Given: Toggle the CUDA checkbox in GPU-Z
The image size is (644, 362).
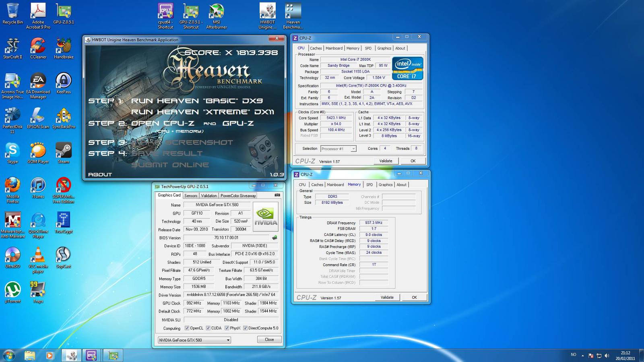Looking at the screenshot, I should [208, 328].
